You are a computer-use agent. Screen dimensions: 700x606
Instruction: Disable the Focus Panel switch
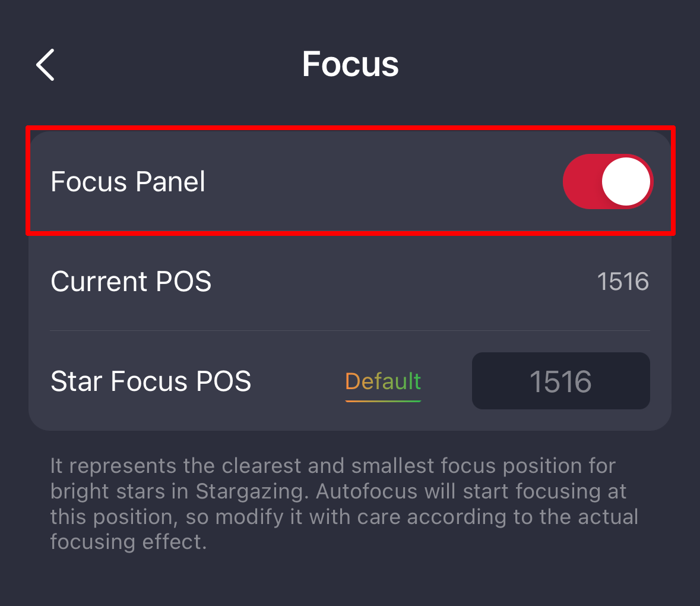[x=607, y=182]
